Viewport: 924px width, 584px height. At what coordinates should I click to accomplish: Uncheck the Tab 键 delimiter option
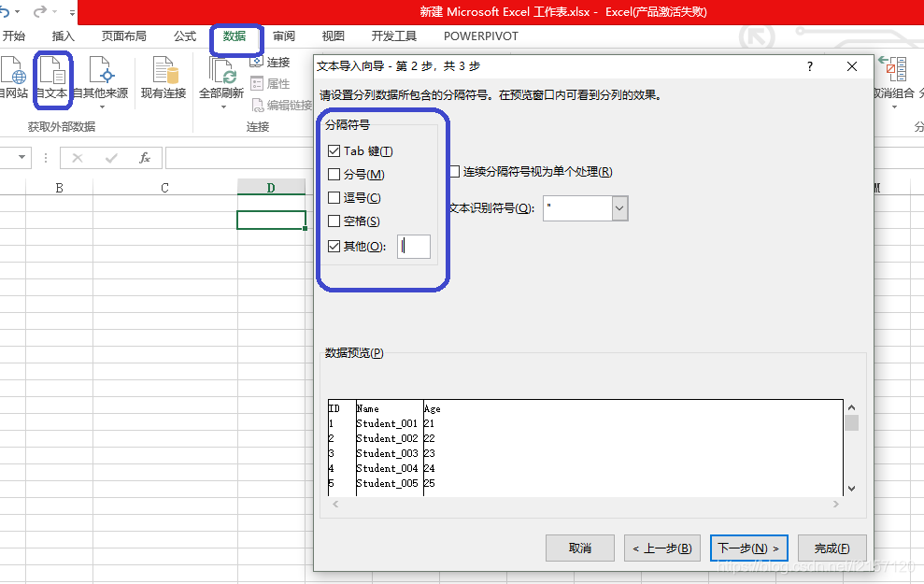334,150
